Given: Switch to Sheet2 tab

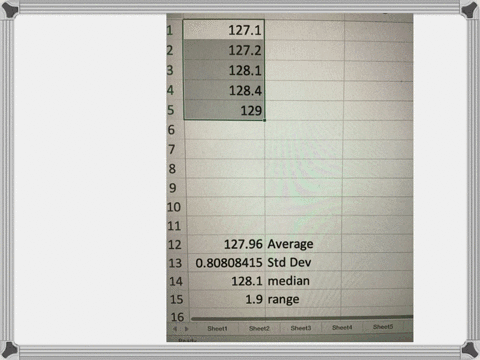Looking at the screenshot, I should [x=259, y=328].
